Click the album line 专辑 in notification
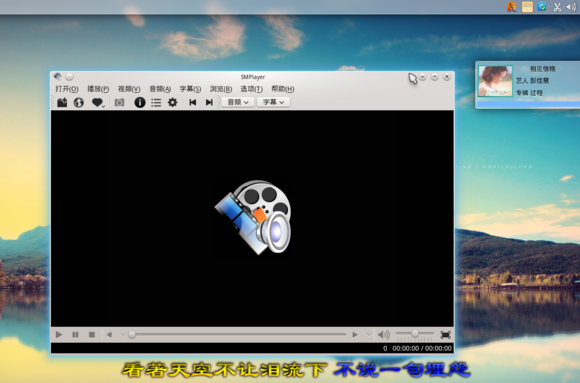This screenshot has height=383, width=580. pos(529,93)
